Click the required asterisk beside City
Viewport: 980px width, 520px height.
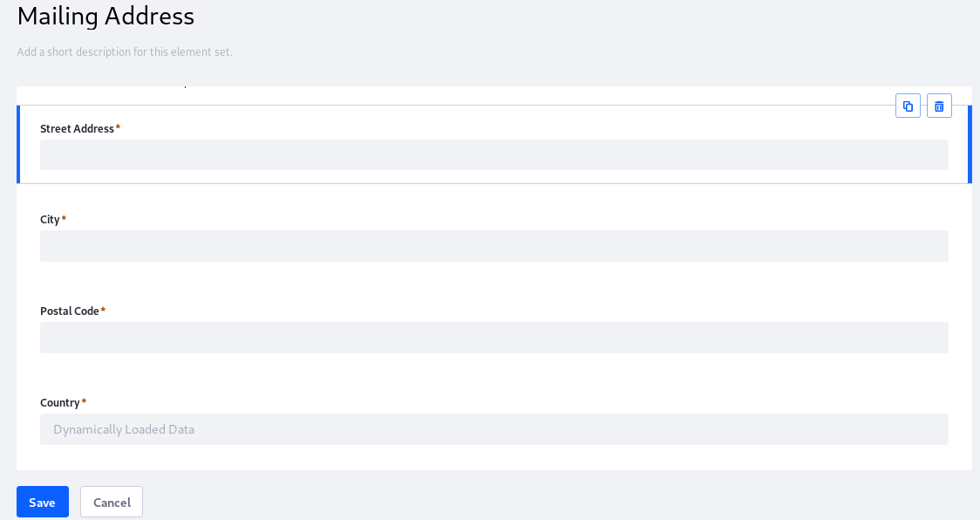(64, 218)
